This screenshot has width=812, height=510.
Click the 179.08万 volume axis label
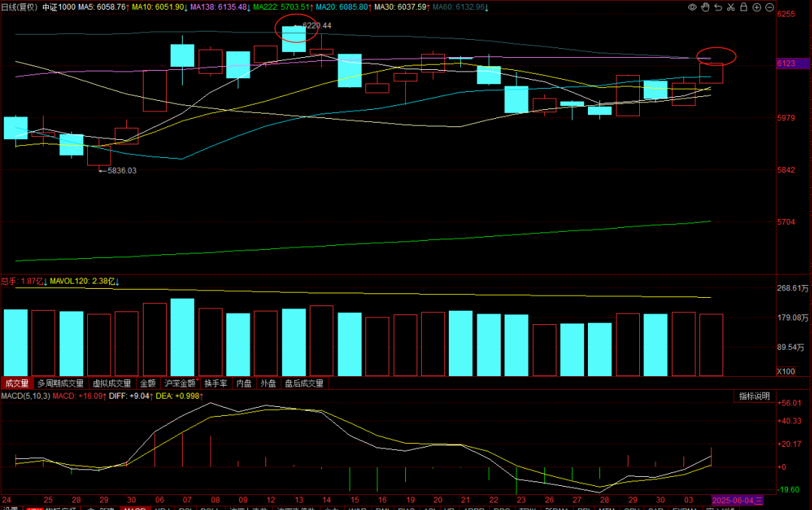[793, 317]
